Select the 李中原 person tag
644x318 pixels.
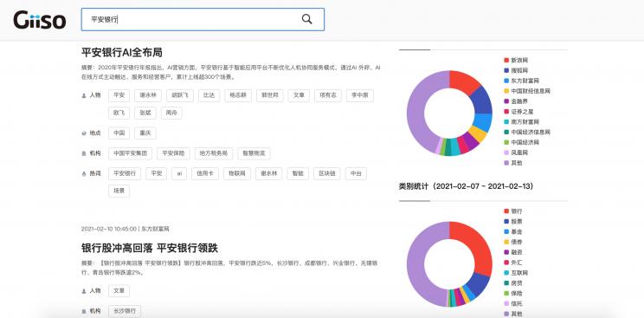tap(360, 95)
